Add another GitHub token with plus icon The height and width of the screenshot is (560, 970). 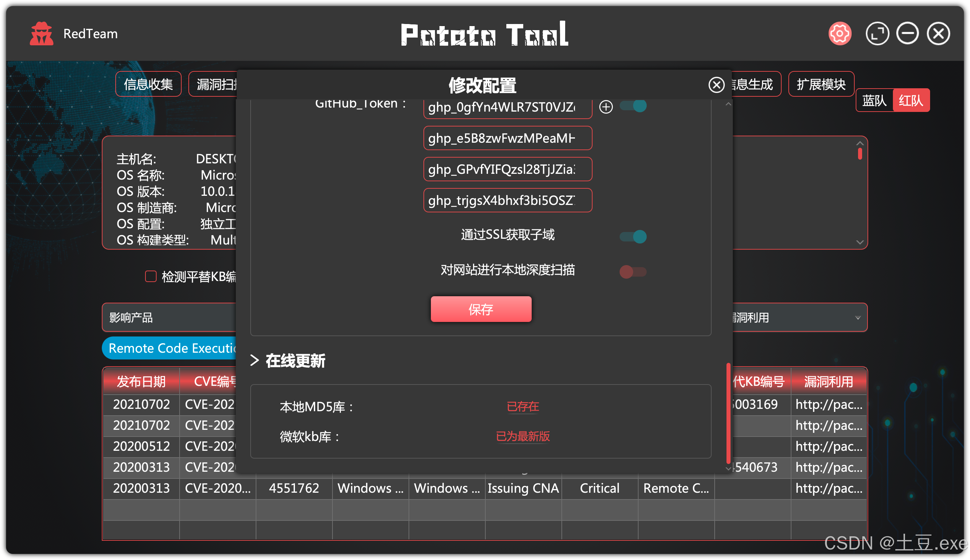[606, 107]
